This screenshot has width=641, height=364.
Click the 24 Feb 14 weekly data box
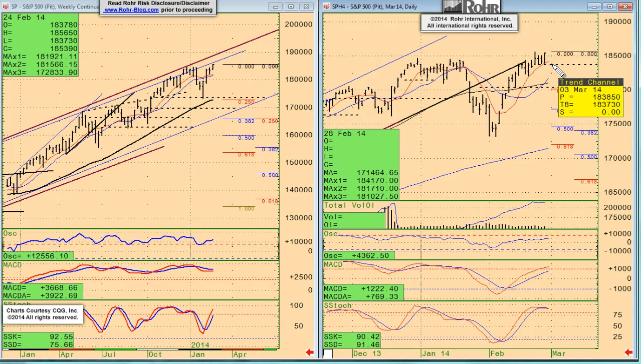40,45
